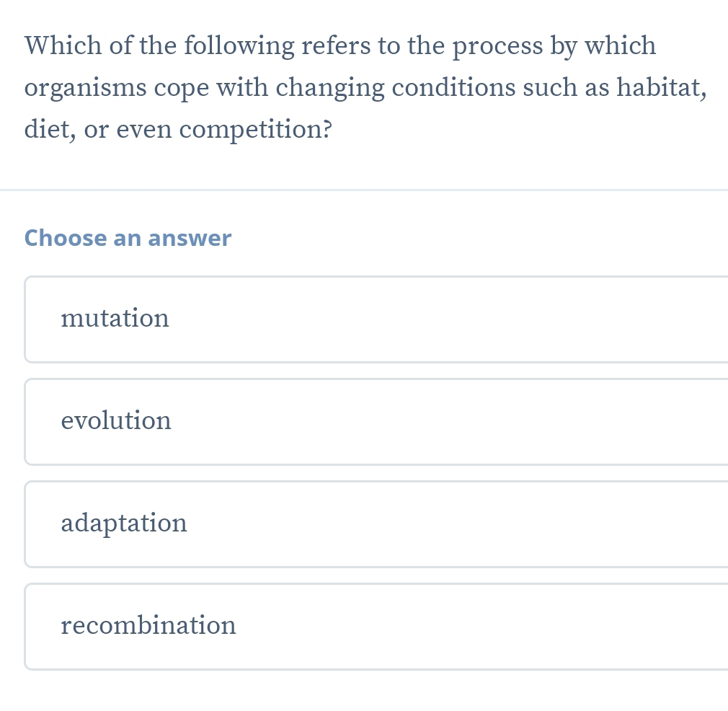Viewport: 728px width, 711px height.
Task: Click the question line 'diet, or even competition?'
Action: click(178, 130)
